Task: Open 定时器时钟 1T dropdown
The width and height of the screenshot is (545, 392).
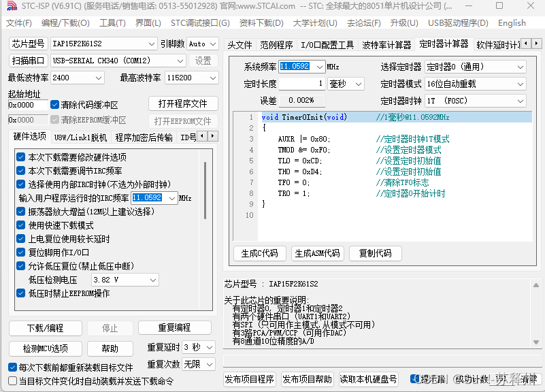Action: (x=476, y=101)
